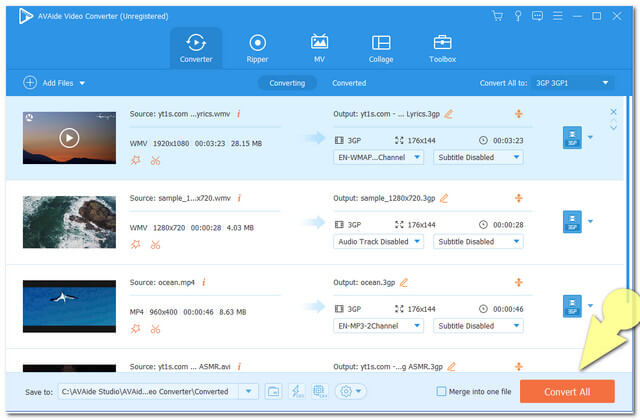Click the file list vertical scrollbar
Screen dimensions: 640x420
[x=629, y=198]
